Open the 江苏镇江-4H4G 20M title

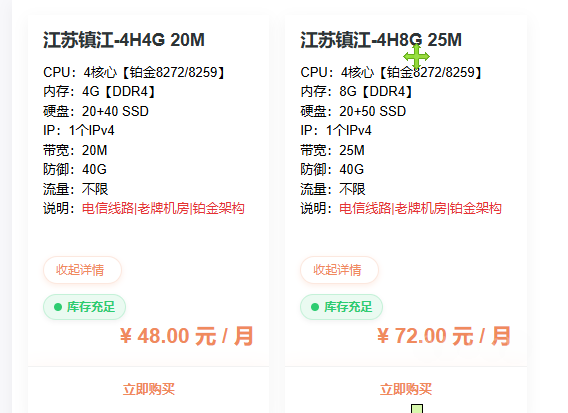click(x=124, y=40)
